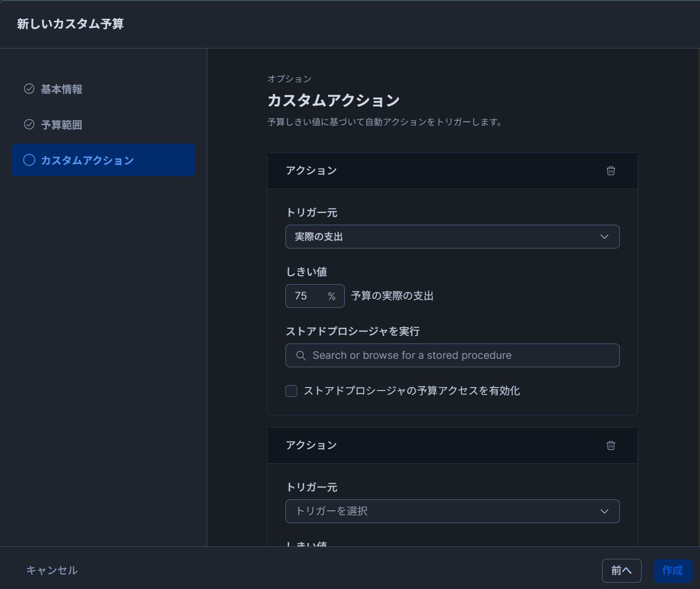Click the chevron arrow in 実際の支出 dropdown
700x589 pixels.
(x=604, y=237)
